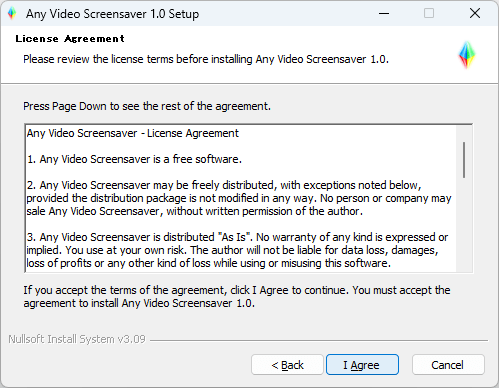
Task: Click the Nullsoft Install System v3.09 label
Action: [x=77, y=339]
